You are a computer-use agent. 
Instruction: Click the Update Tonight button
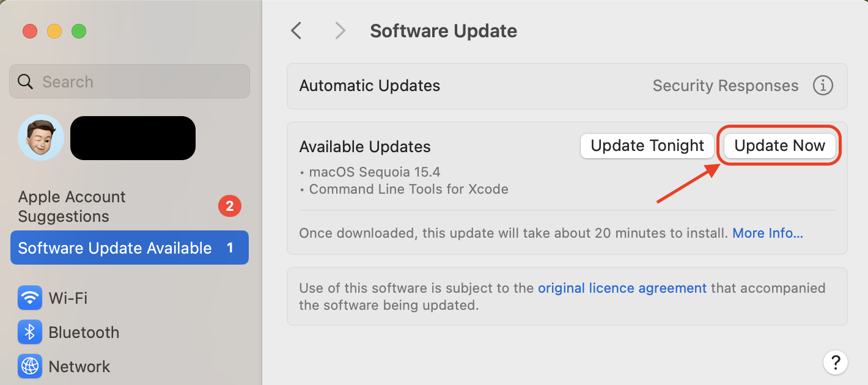(x=647, y=145)
